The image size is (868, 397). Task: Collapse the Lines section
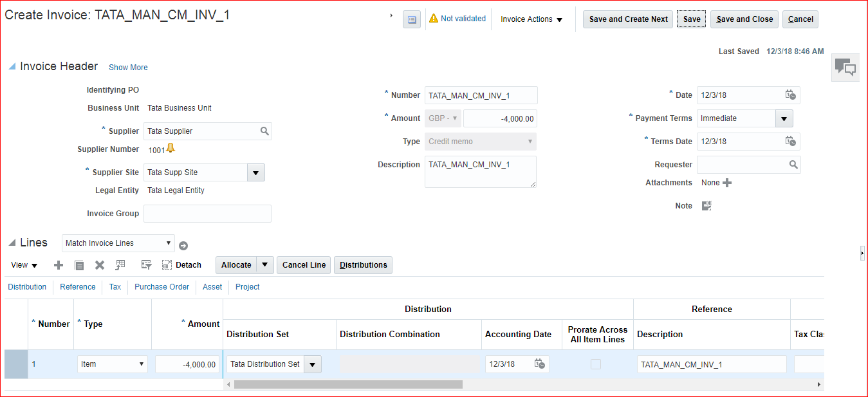(12, 243)
